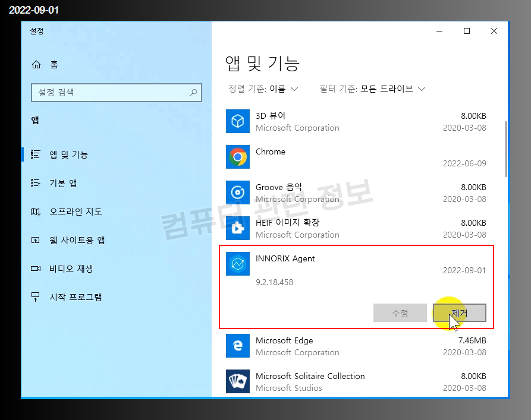Screen dimensions: 531x420
Task: Click the 비디오 재생 camera icon
Action: click(x=36, y=269)
